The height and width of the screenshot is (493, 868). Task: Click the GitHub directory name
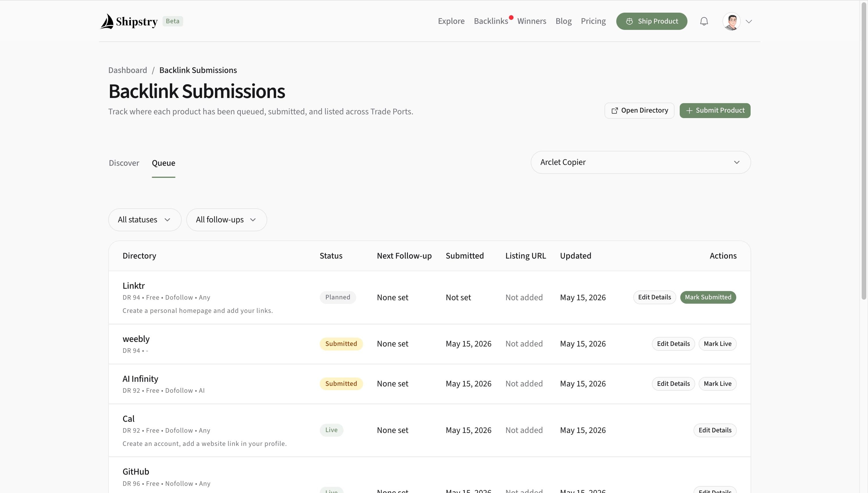[x=136, y=472]
